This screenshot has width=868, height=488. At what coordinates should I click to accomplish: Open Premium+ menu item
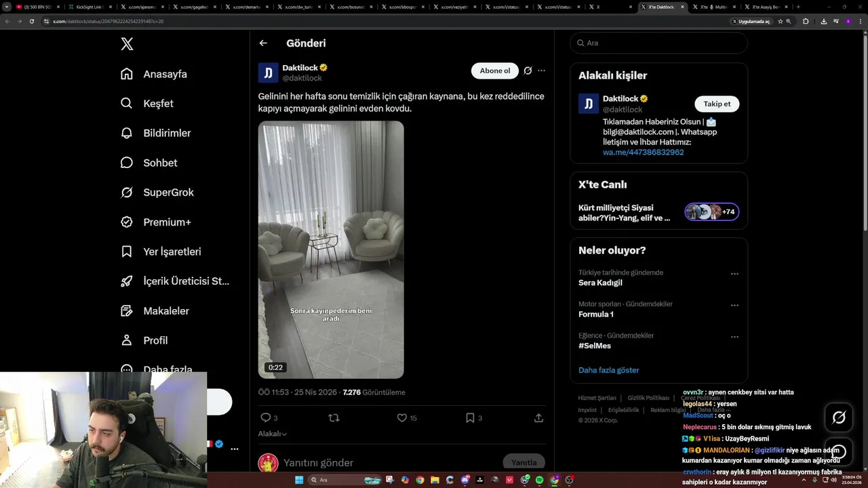point(155,222)
